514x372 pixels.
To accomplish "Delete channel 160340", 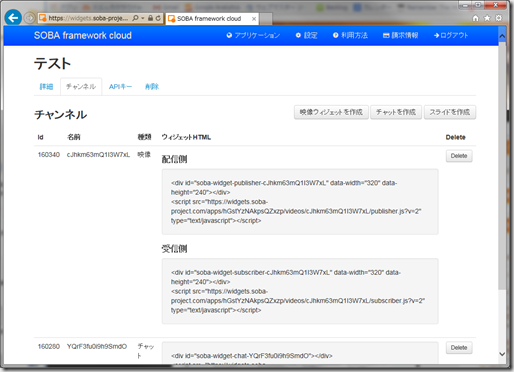I will point(459,156).
